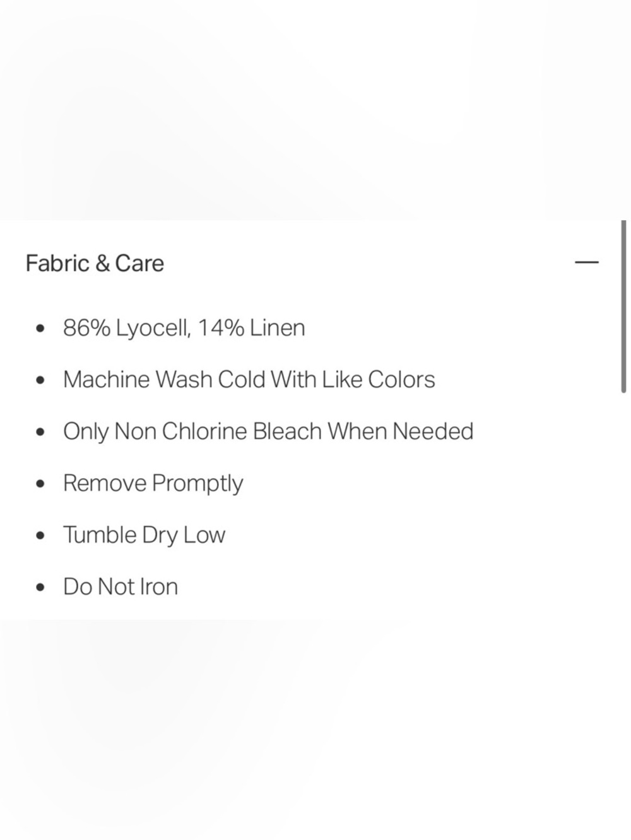Screen dimensions: 631x840
Task: Click the blank area above Fabric & Care
Action: click(315, 110)
